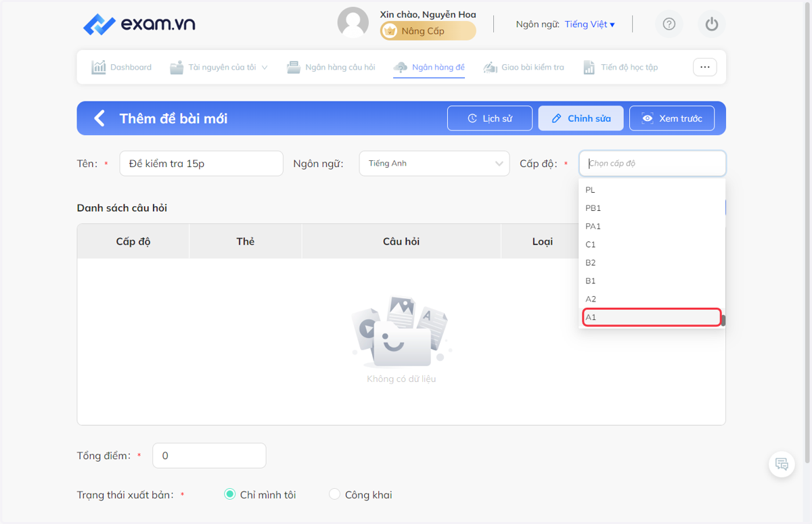The height and width of the screenshot is (524, 812).
Task: Click the back arrow beside Thêm đề bài mới
Action: point(99,118)
